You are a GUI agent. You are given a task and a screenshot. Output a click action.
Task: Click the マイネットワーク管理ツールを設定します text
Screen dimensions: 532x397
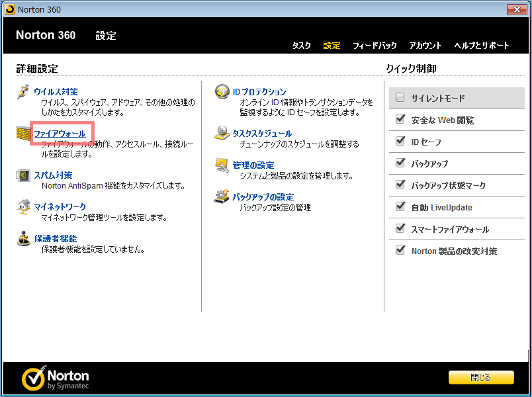pos(105,218)
